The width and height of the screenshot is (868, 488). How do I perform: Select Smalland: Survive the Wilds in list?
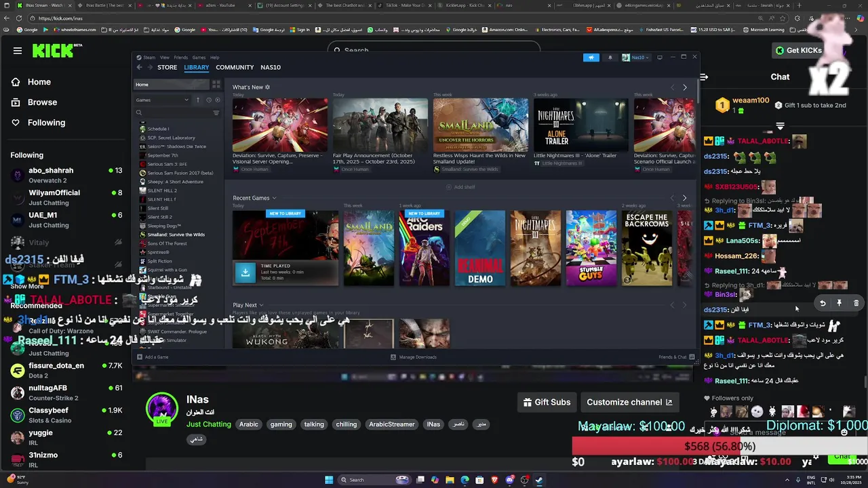(176, 235)
